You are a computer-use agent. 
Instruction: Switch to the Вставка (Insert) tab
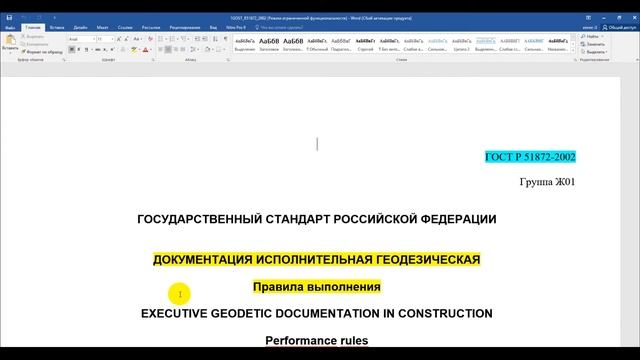tap(57, 27)
